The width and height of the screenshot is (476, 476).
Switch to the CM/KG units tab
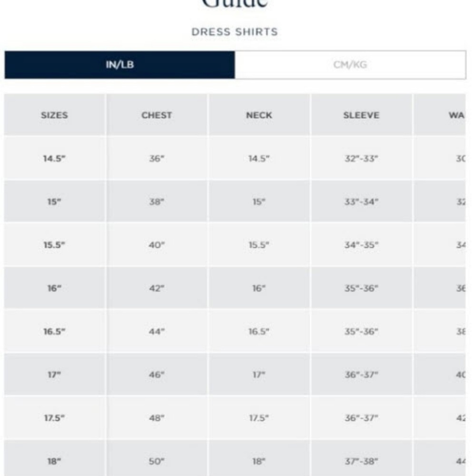[350, 65]
